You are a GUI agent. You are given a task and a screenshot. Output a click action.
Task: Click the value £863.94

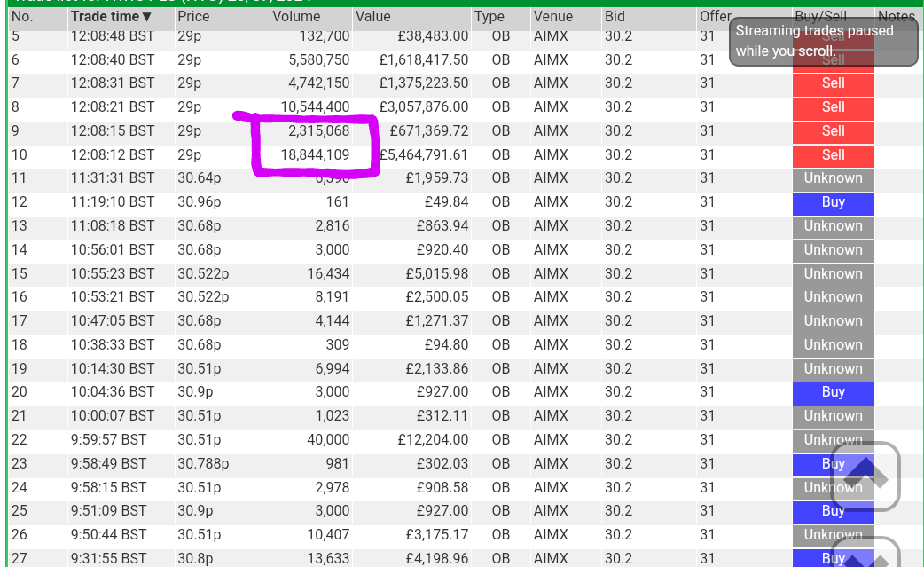(442, 226)
